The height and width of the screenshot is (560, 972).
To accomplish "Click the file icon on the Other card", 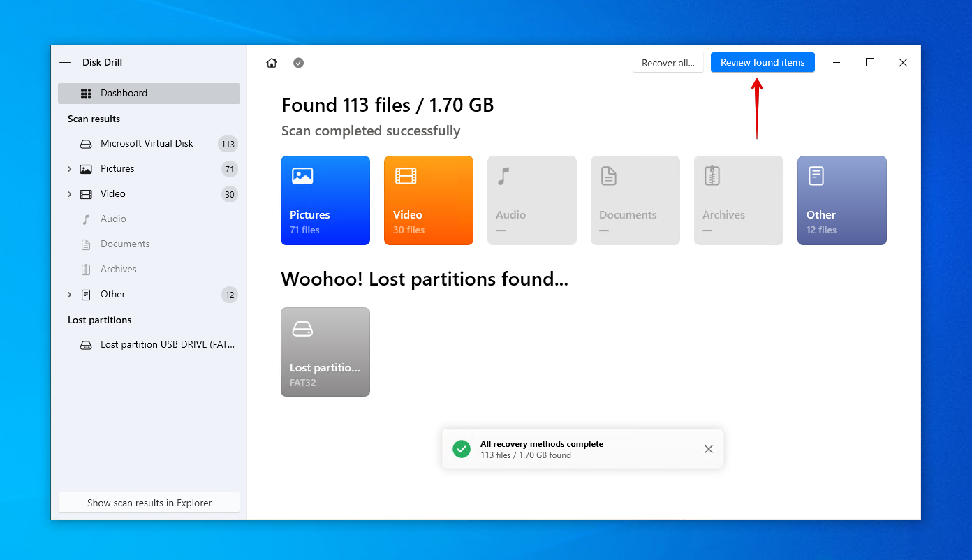I will pos(816,176).
